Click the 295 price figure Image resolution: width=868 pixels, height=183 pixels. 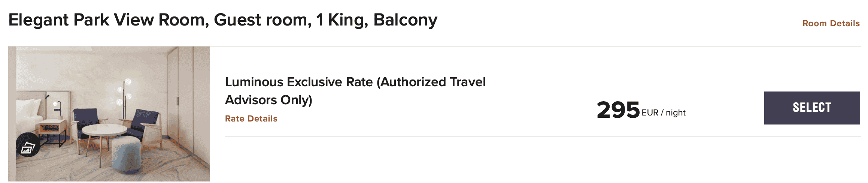(618, 110)
